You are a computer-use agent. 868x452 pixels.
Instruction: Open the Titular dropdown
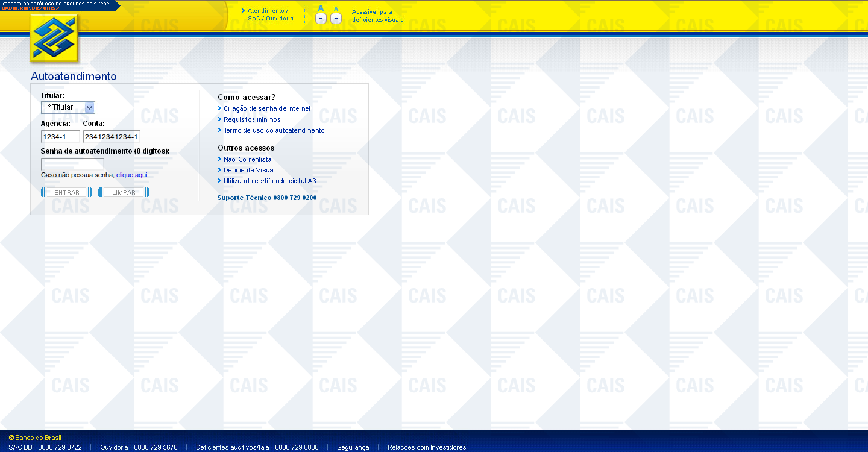[x=68, y=108]
